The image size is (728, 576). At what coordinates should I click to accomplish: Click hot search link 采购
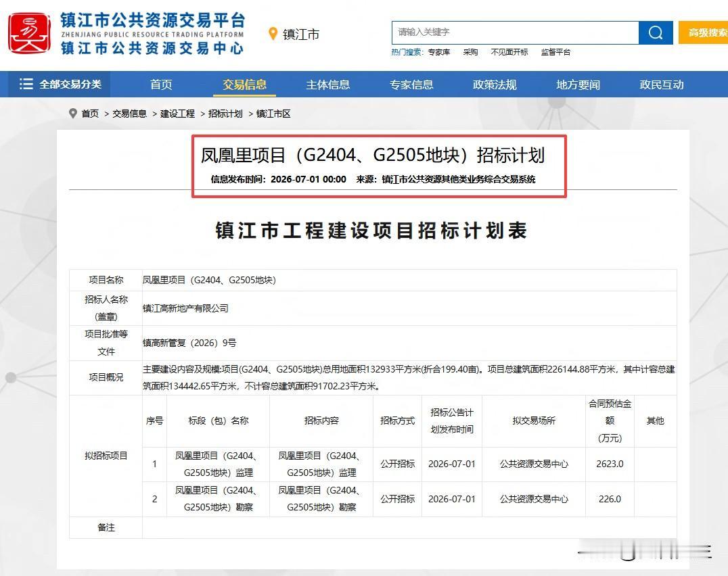point(470,52)
